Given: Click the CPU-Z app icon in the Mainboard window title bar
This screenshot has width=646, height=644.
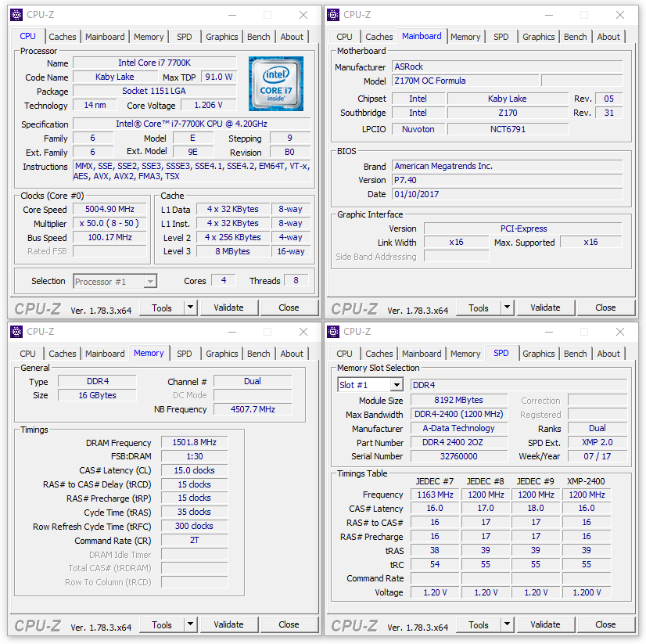Looking at the screenshot, I should click(333, 15).
